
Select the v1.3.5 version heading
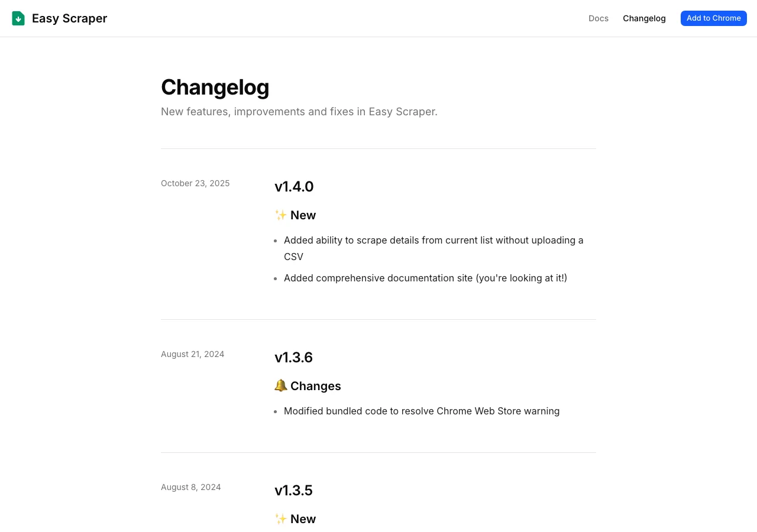click(x=293, y=491)
